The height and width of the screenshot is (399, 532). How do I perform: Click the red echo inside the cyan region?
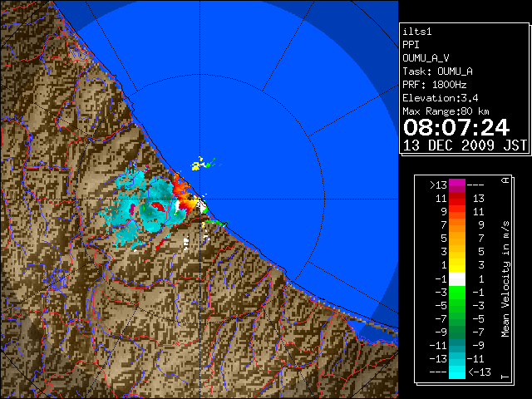pyautogui.click(x=158, y=206)
